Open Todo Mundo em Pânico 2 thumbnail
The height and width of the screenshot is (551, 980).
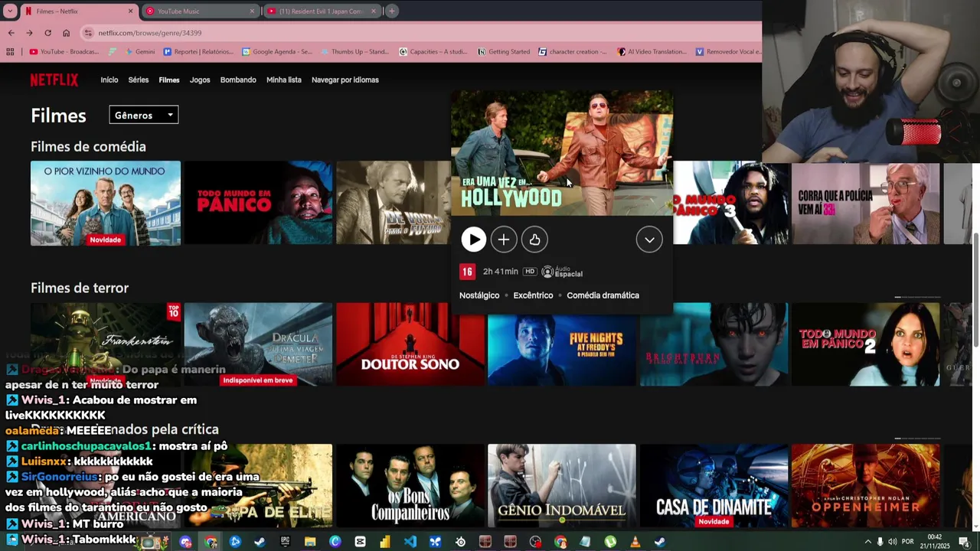(865, 344)
